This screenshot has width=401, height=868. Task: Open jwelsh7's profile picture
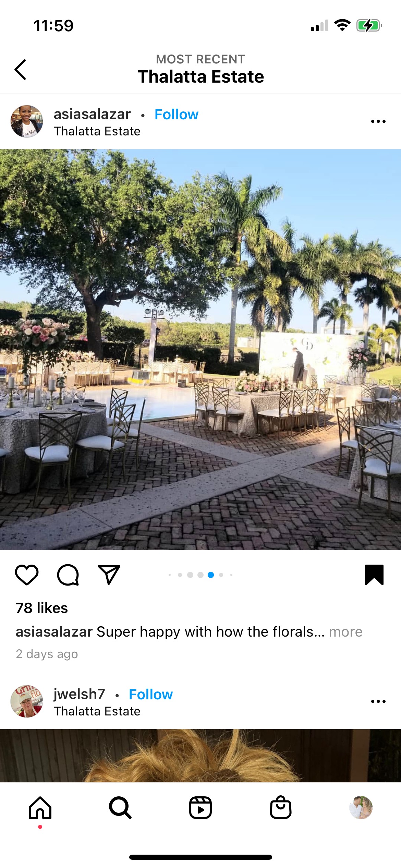click(x=27, y=701)
